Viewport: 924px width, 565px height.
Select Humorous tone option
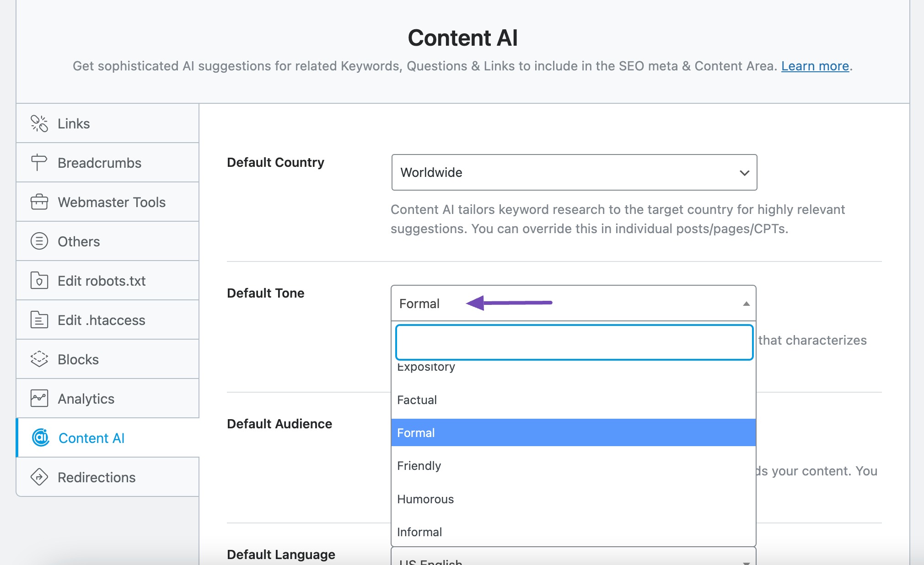click(x=424, y=498)
